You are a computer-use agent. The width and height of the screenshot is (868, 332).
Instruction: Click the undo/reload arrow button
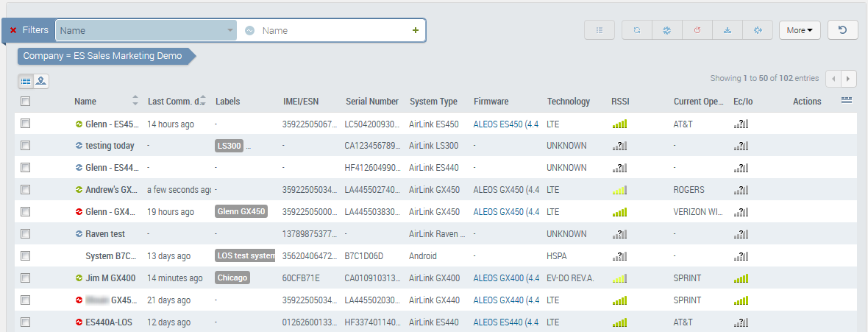[842, 30]
